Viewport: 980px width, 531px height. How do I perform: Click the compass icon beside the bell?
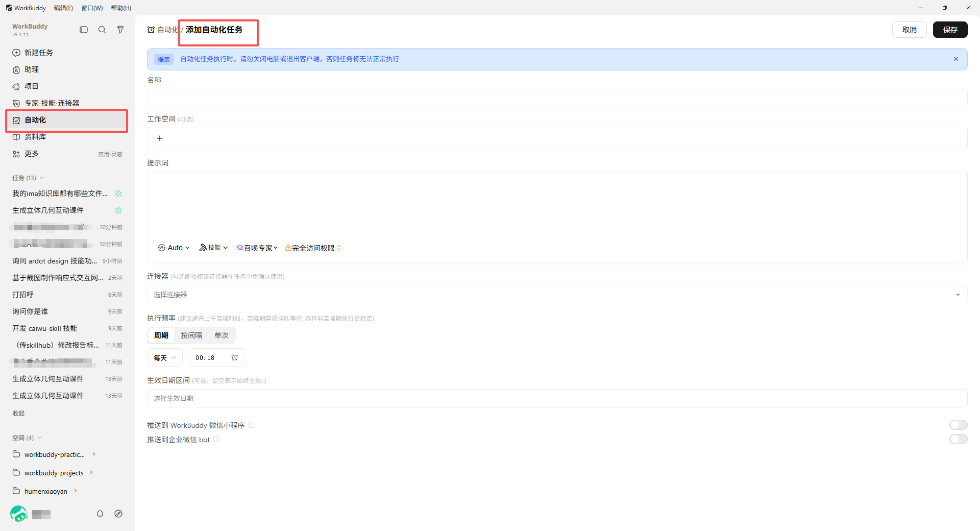coord(118,514)
